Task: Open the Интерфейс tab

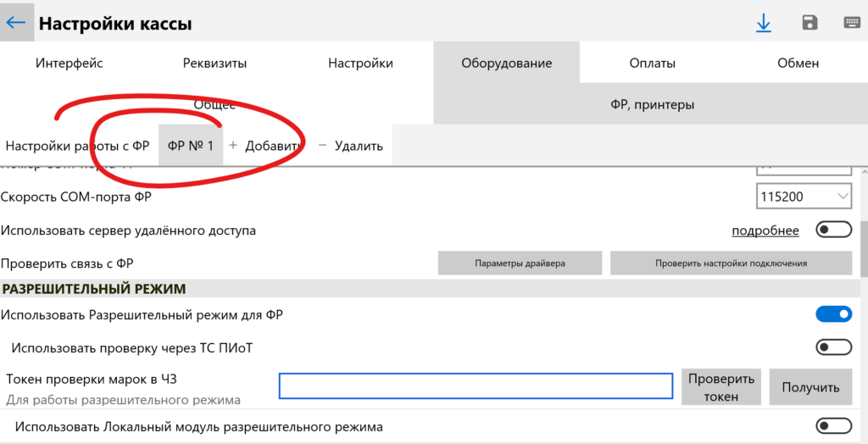Action: (x=70, y=63)
